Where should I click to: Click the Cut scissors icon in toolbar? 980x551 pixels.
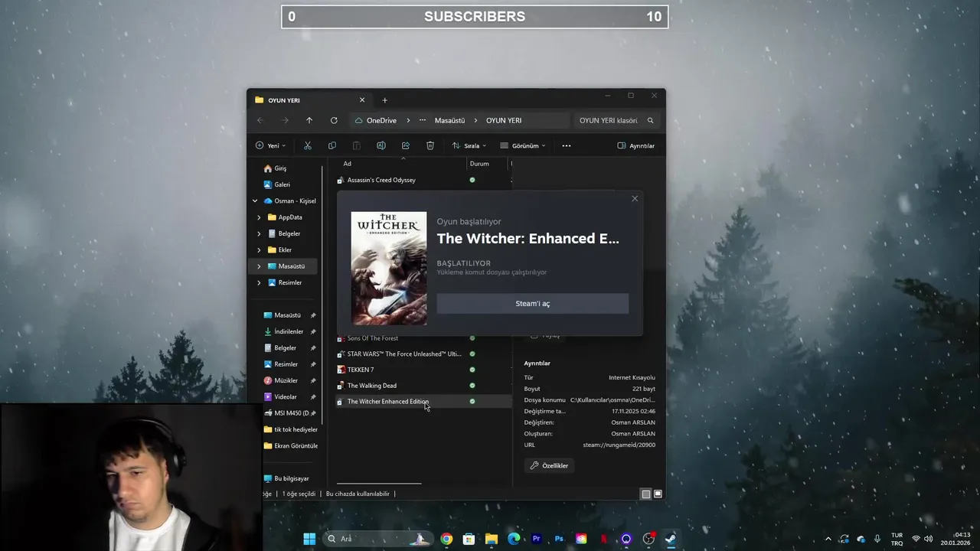(308, 145)
